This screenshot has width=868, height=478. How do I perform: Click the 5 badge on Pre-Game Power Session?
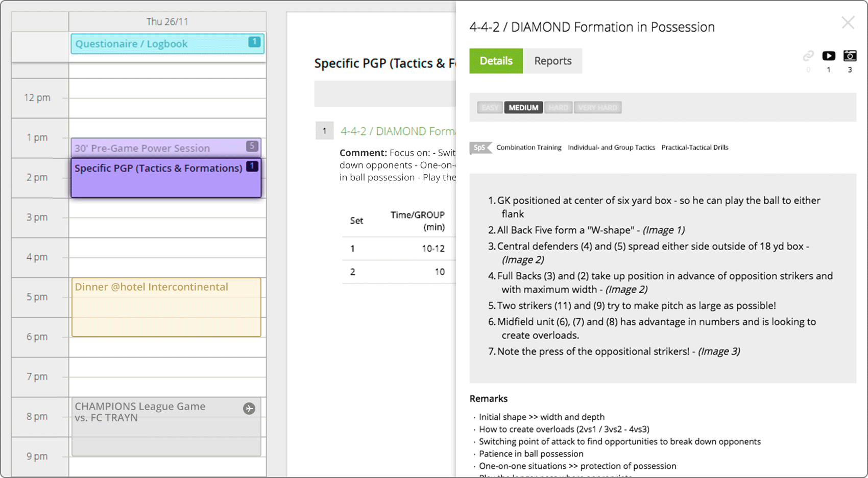pos(252,146)
